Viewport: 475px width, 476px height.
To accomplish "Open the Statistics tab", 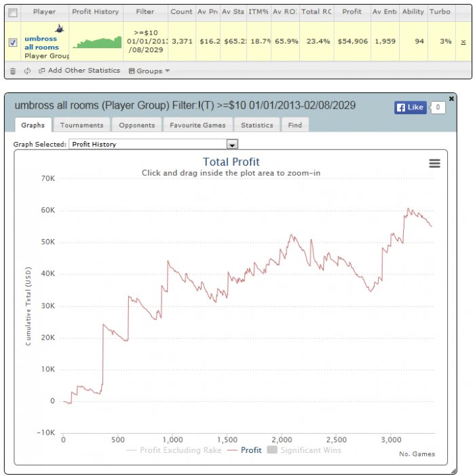I will click(257, 125).
